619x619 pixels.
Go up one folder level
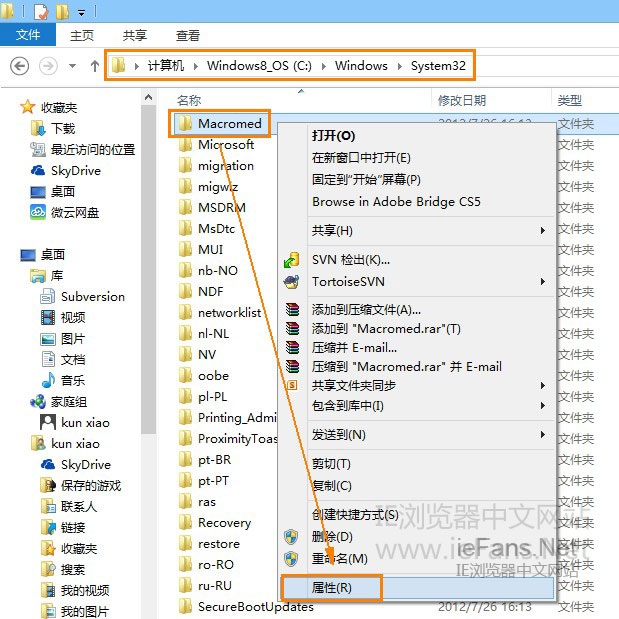tap(95, 66)
